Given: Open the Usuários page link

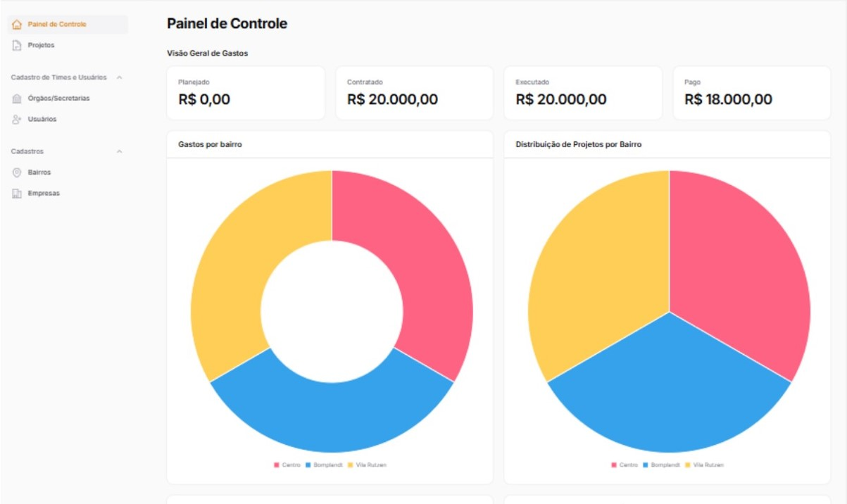Looking at the screenshot, I should 43,120.
